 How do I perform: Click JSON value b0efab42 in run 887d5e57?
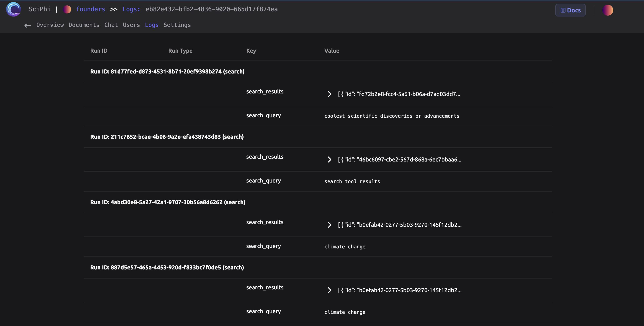[x=400, y=290]
